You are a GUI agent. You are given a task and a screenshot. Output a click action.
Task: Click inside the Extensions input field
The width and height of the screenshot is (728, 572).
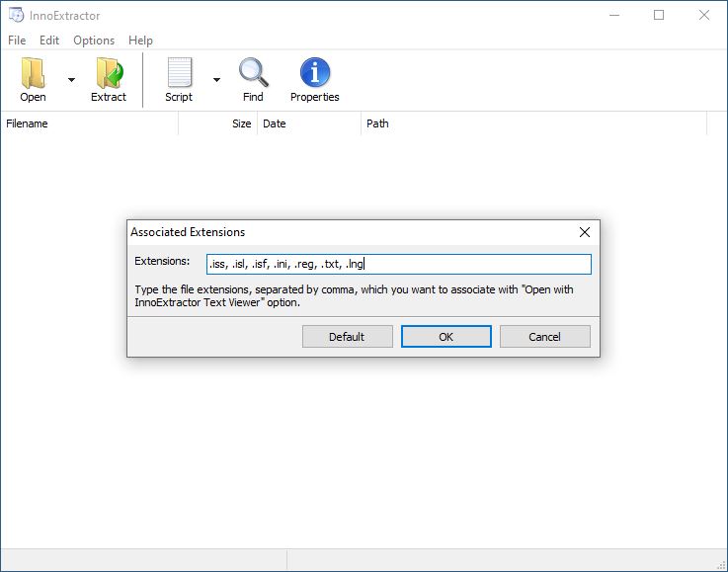coord(399,264)
